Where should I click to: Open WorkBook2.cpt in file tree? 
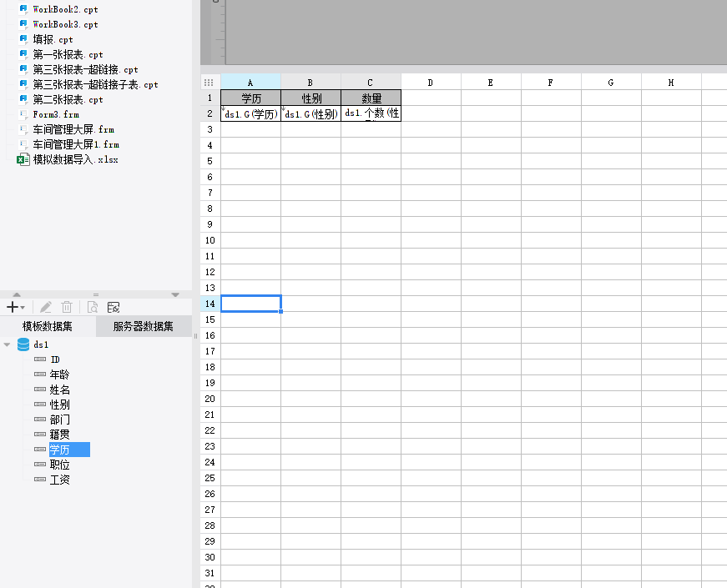[65, 9]
